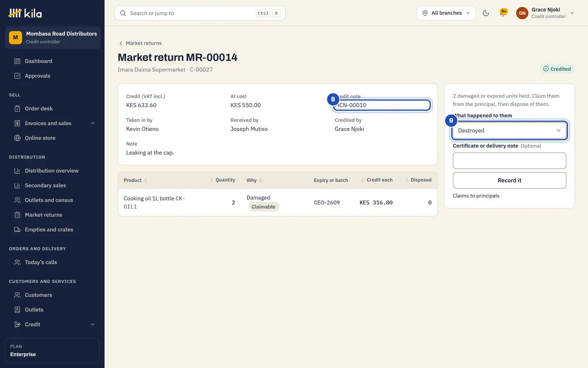
Task: Expand the Invoices and sales submenu chevron
Action: click(93, 123)
